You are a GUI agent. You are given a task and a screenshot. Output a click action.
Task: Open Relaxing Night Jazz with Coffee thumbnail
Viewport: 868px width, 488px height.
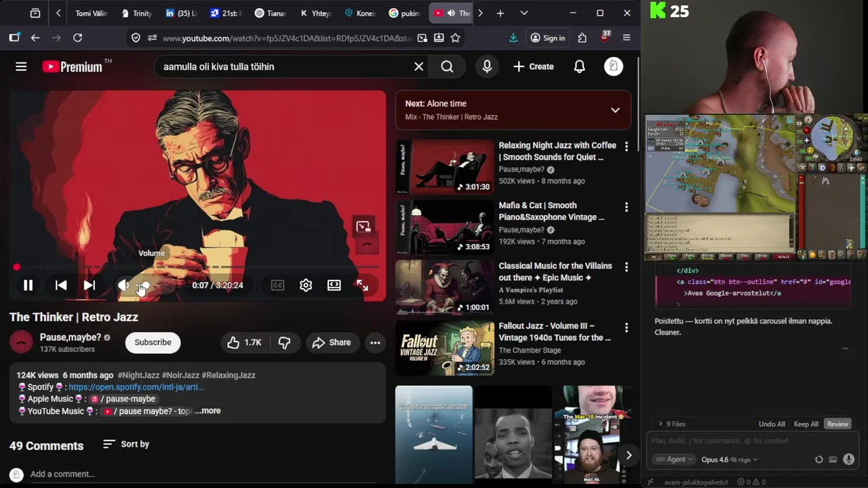(x=445, y=167)
